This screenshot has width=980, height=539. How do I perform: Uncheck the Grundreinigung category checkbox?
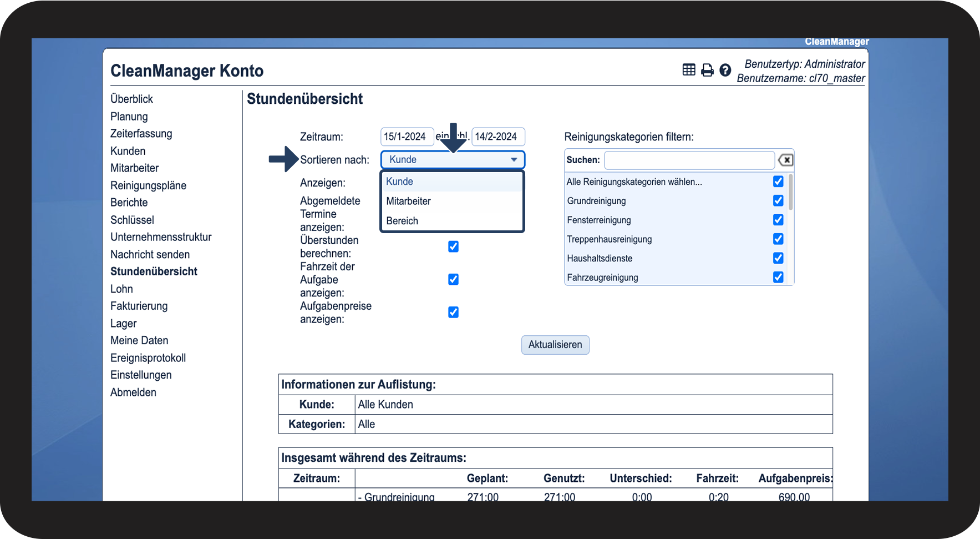tap(778, 200)
